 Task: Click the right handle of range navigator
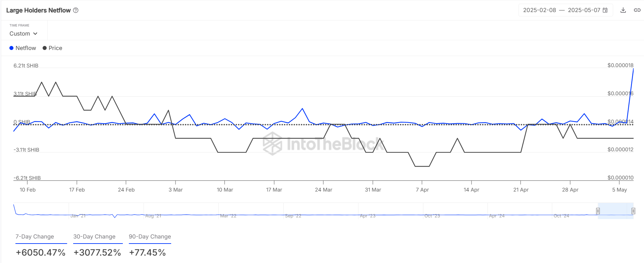(633, 211)
